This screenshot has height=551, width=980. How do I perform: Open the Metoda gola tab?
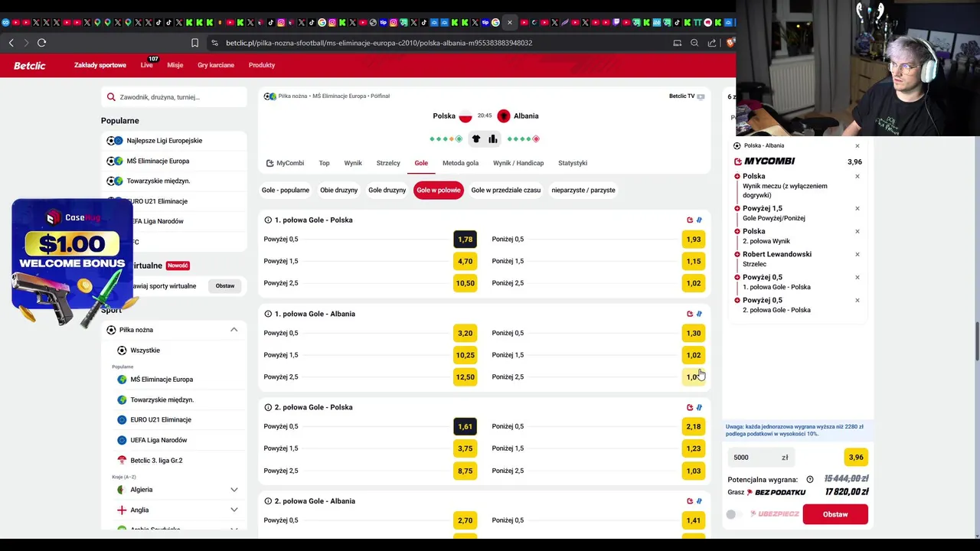460,163
